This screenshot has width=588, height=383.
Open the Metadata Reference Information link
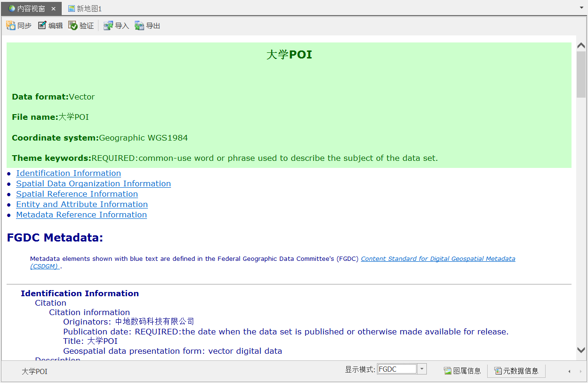pos(82,215)
